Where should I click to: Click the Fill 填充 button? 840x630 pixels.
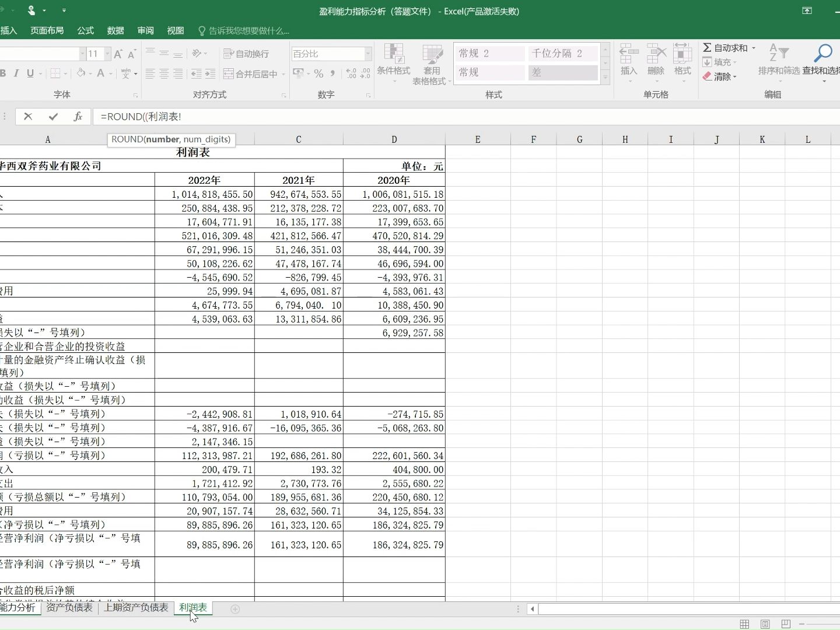pos(720,62)
